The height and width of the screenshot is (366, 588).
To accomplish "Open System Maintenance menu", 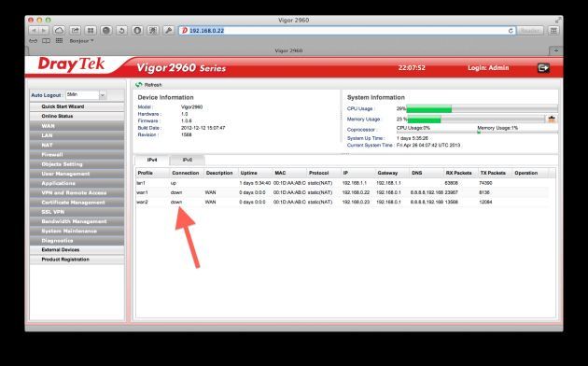I will coord(77,231).
